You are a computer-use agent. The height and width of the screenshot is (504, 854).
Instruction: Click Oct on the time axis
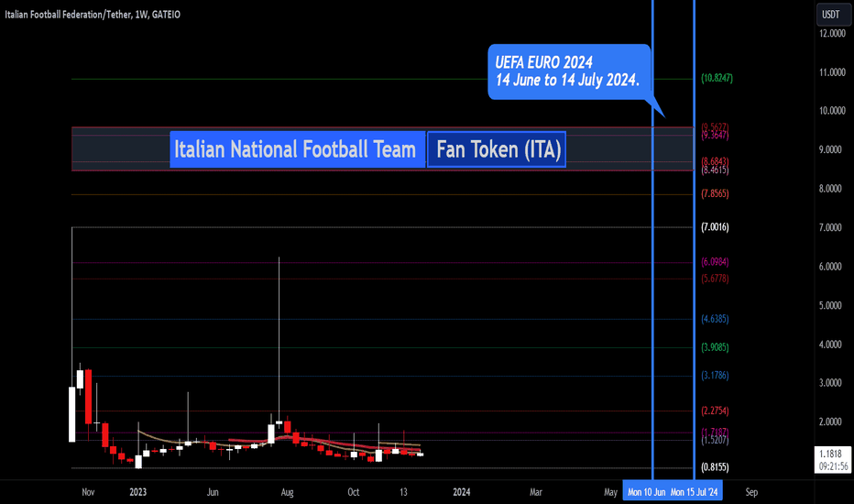point(354,492)
